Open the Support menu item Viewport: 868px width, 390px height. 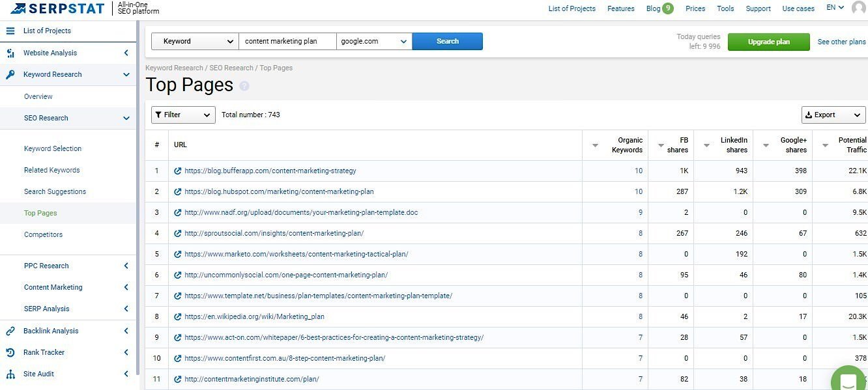pyautogui.click(x=758, y=8)
